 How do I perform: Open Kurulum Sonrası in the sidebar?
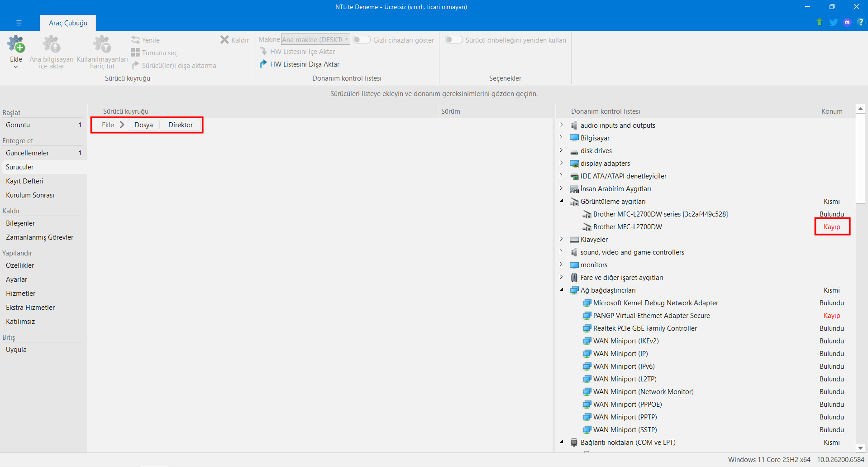click(x=43, y=195)
